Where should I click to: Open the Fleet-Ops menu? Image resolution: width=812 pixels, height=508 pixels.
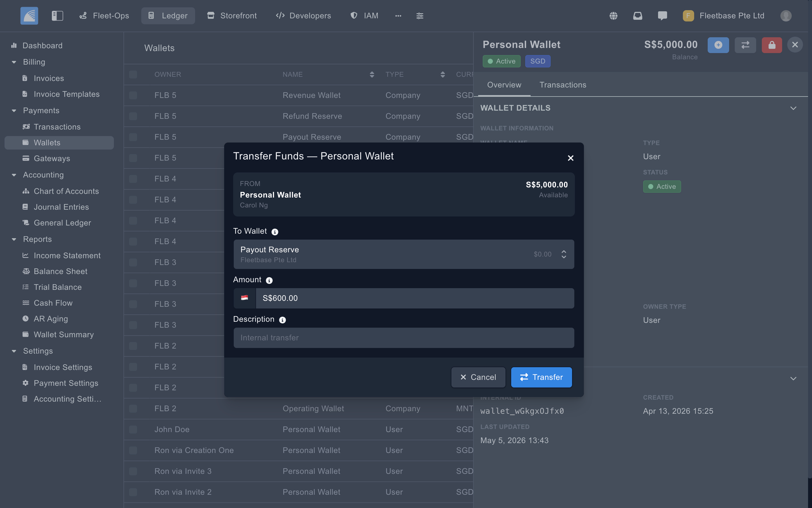(x=104, y=16)
